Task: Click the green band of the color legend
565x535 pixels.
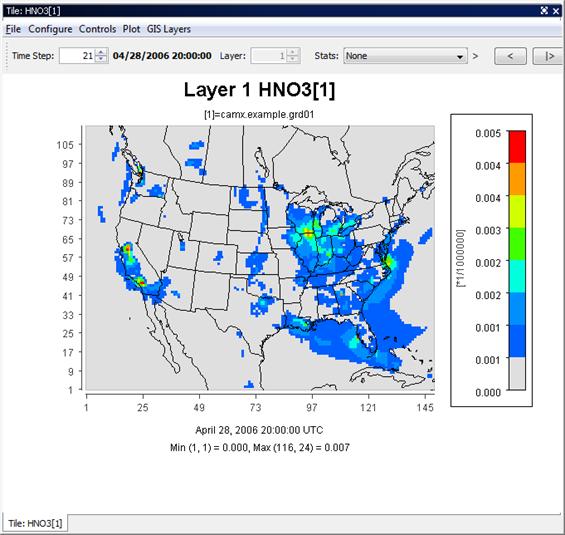Action: (517, 244)
